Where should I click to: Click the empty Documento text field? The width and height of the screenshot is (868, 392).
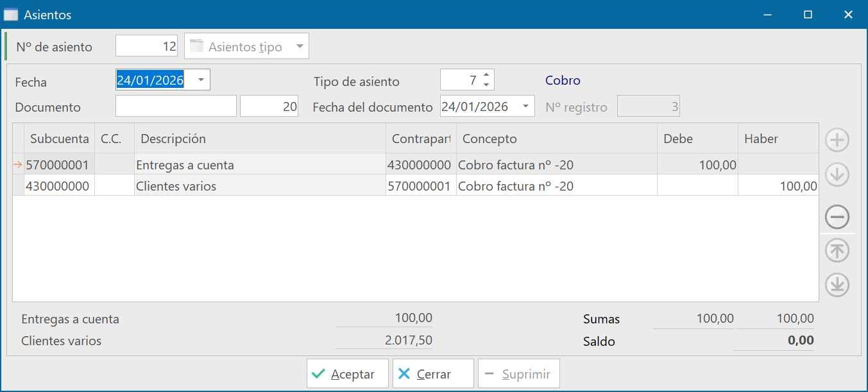tap(176, 107)
